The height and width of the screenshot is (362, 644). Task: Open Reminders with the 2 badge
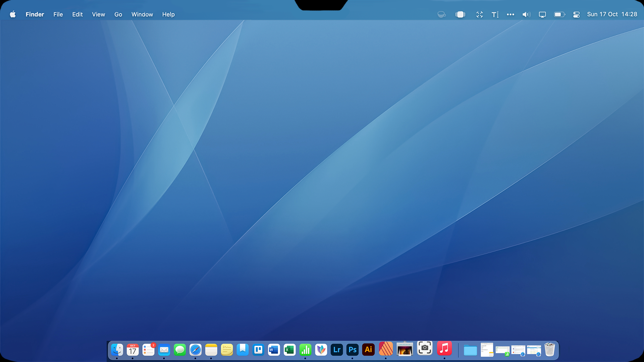pyautogui.click(x=148, y=350)
